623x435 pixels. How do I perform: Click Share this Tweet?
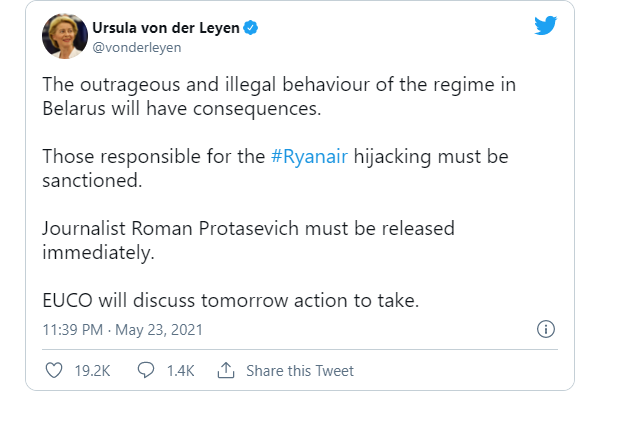coord(299,371)
